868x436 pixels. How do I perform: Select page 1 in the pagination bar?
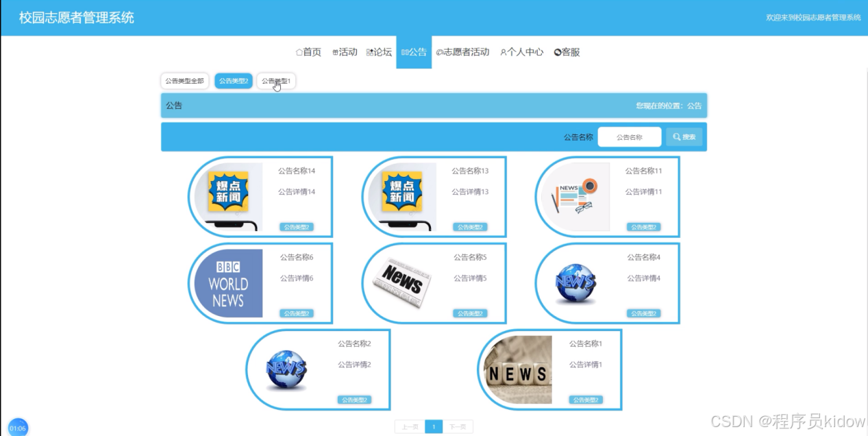(x=434, y=426)
